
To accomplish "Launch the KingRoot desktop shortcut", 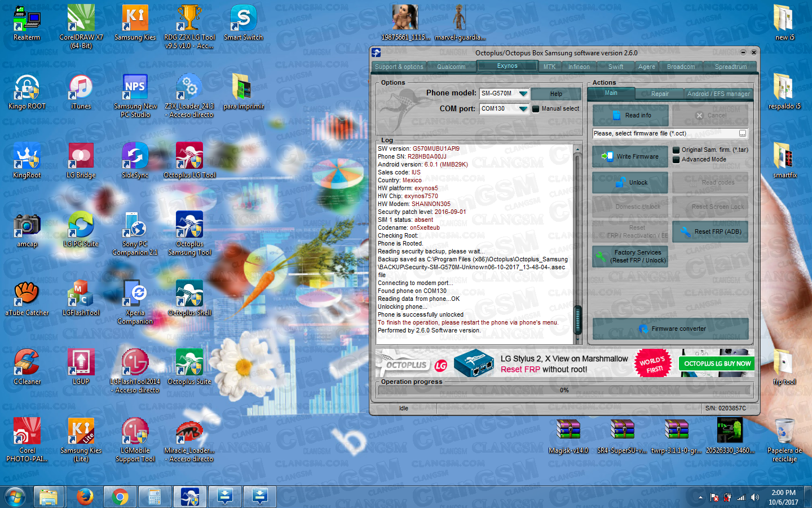I will point(27,160).
